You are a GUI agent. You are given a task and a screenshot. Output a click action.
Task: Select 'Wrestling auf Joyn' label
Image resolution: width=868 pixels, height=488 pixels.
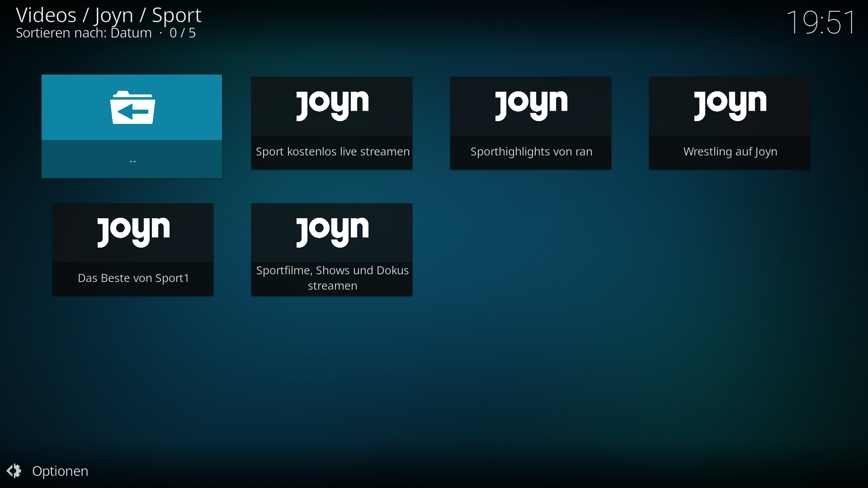(730, 152)
